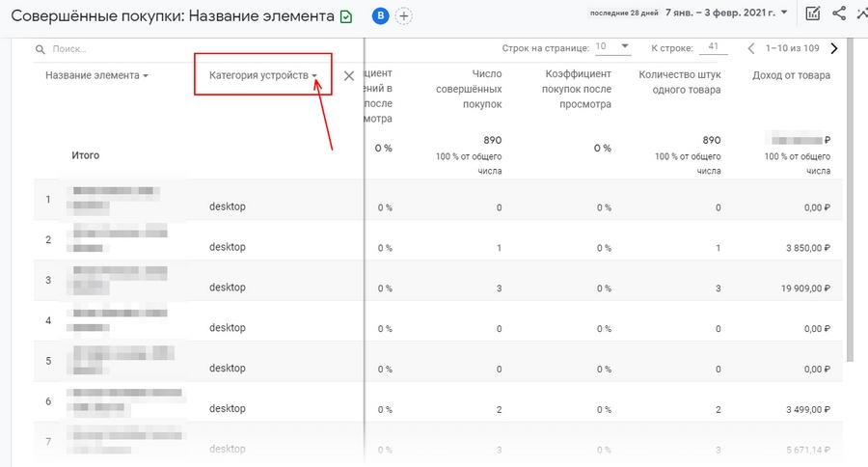Remove the secondary dimension with X icon
Viewport: 868px width, 467px height.
pyautogui.click(x=349, y=75)
